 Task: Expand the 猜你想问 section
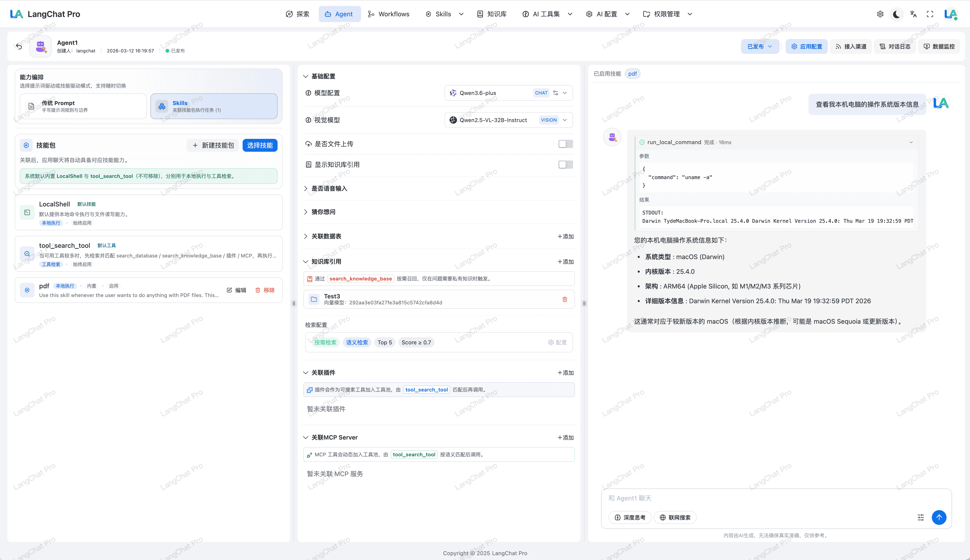(x=323, y=212)
